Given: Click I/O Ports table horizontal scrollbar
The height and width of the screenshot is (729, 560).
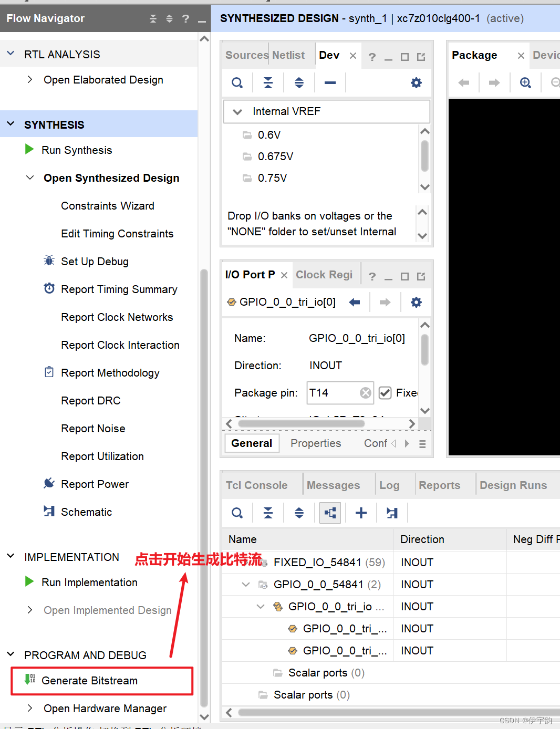Looking at the screenshot, I should pyautogui.click(x=399, y=713).
